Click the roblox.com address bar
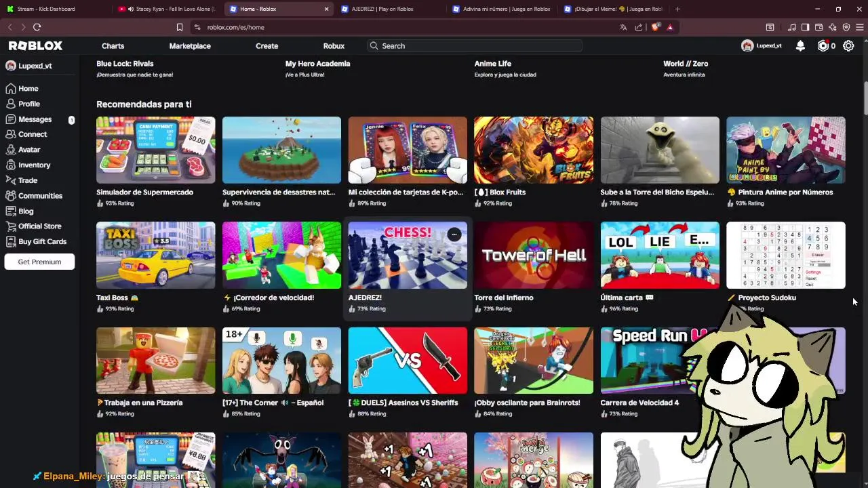 click(407, 27)
